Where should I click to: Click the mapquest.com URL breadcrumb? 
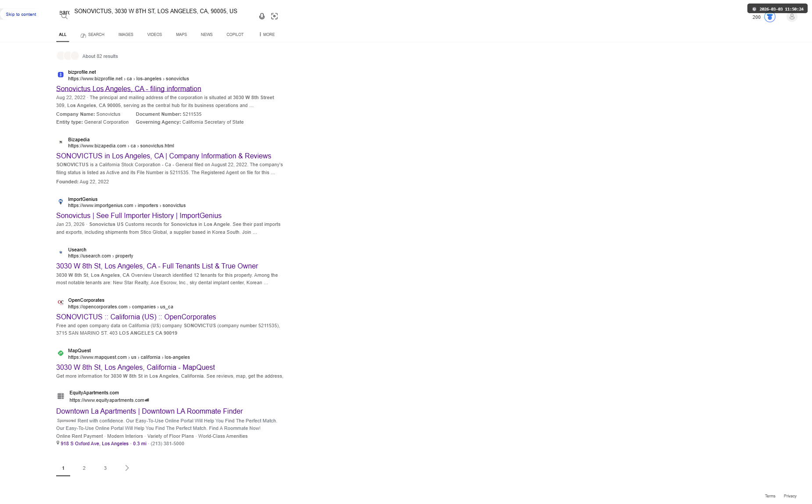coord(129,357)
